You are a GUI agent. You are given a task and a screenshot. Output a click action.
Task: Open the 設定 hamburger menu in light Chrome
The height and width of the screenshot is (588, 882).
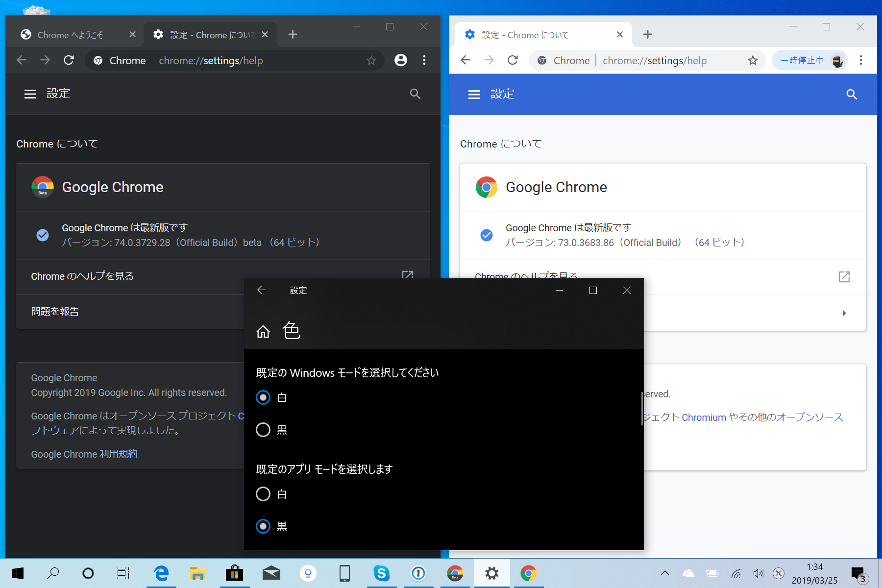click(x=473, y=94)
